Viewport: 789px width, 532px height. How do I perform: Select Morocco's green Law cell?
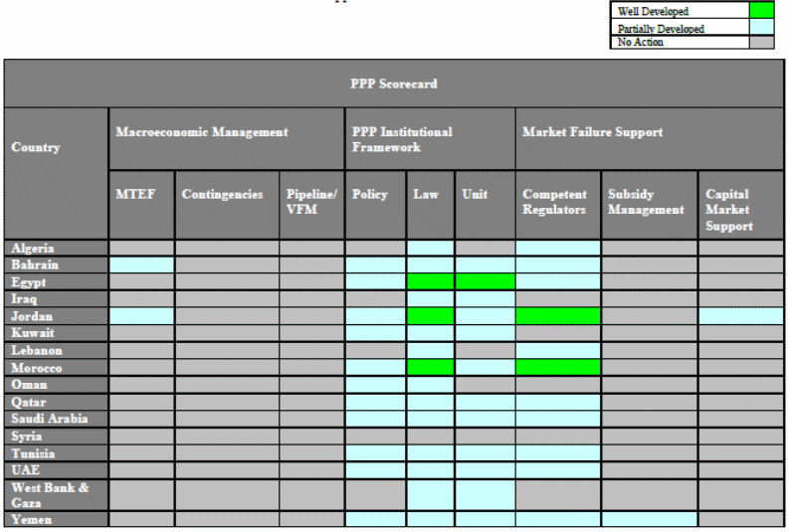(x=430, y=368)
